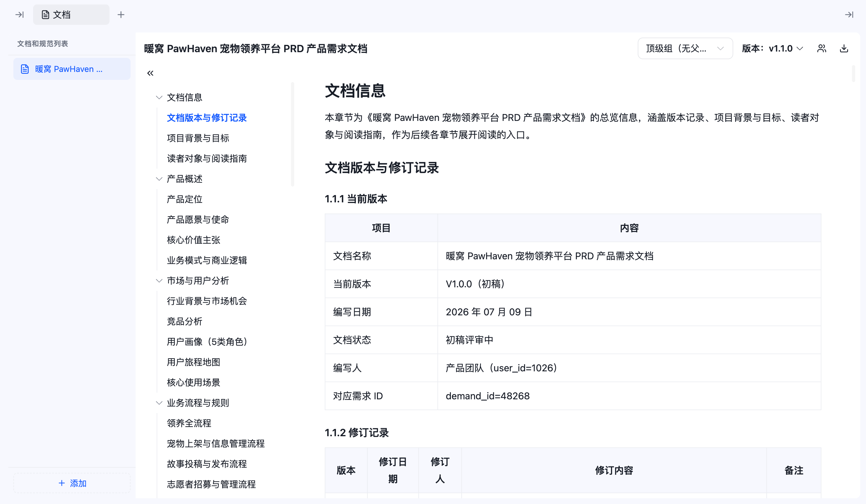Collapse the 市场与用户分析 tree section

coord(159,281)
